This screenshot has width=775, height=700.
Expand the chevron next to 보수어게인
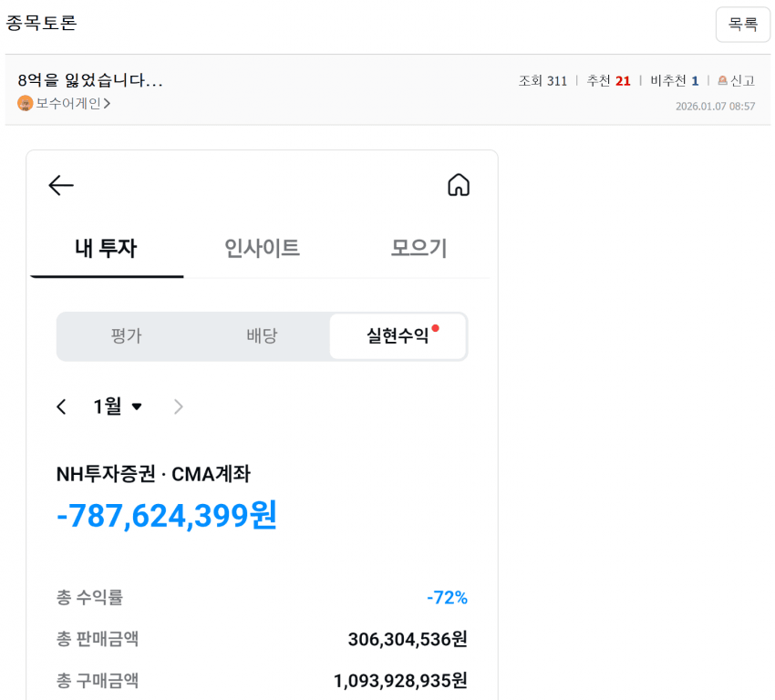click(107, 104)
